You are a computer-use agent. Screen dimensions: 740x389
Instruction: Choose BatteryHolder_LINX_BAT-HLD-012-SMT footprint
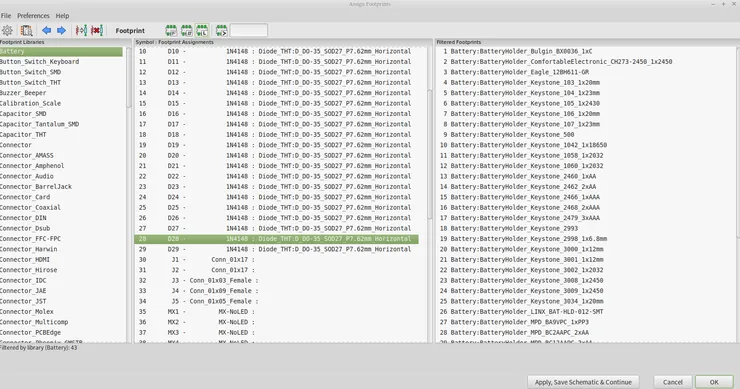point(585,312)
